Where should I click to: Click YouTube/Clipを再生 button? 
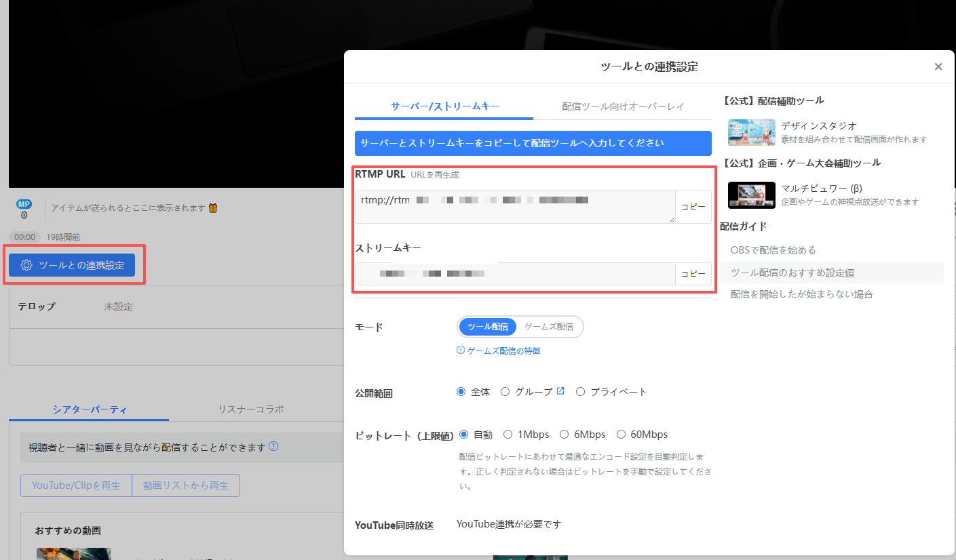[76, 485]
